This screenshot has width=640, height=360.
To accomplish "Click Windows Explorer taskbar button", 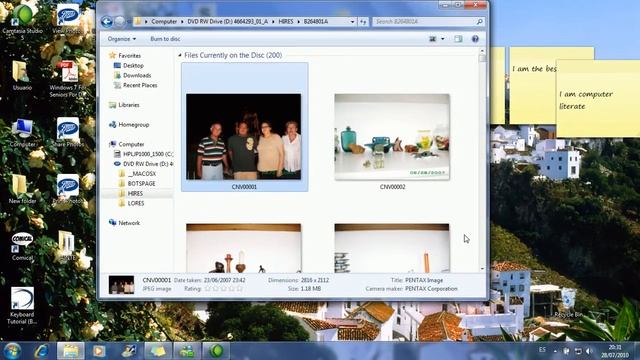I will (71, 351).
